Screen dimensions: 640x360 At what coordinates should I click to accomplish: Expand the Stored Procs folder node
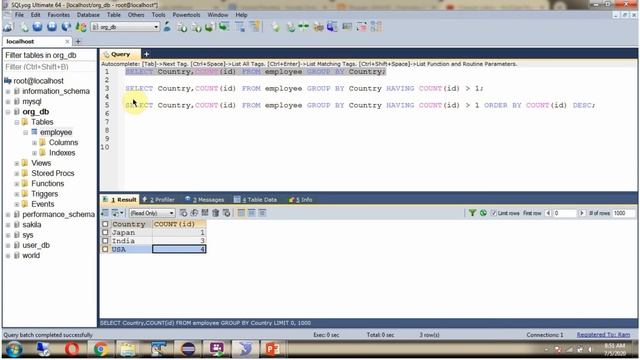pyautogui.click(x=17, y=173)
